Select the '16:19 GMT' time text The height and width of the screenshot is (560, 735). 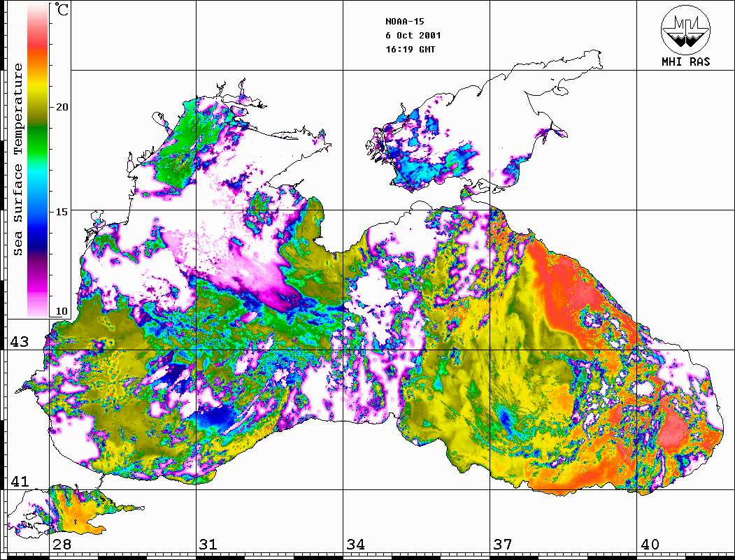point(410,50)
